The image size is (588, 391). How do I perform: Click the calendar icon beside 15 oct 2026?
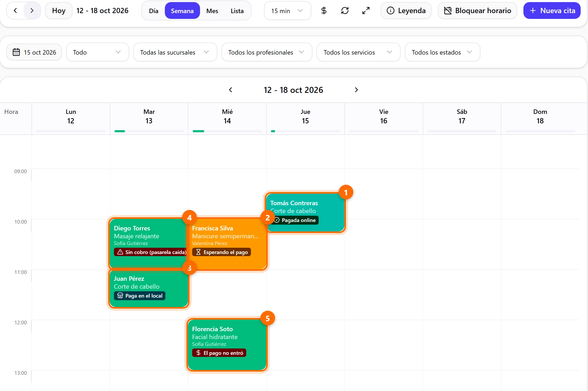(x=16, y=52)
